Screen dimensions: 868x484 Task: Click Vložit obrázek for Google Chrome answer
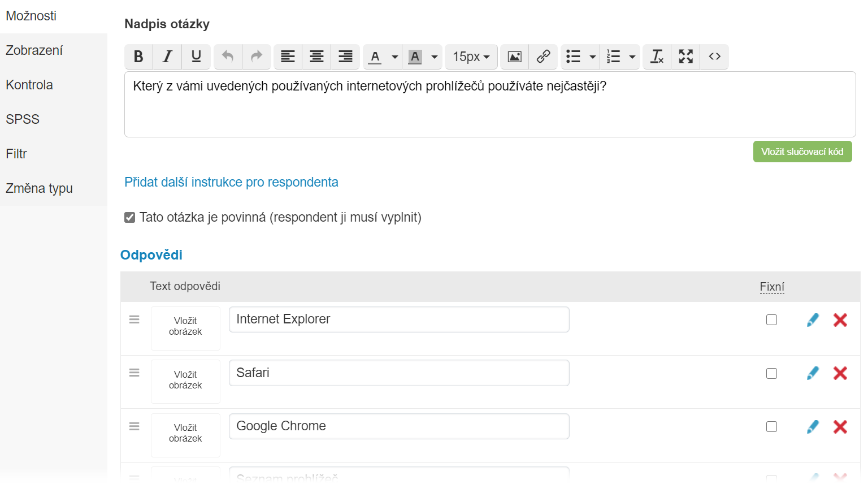click(x=185, y=435)
